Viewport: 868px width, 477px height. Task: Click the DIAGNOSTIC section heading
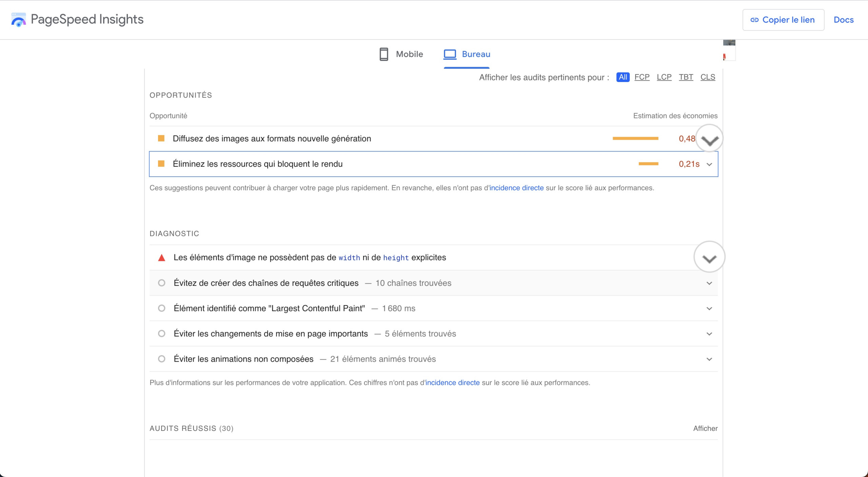[x=174, y=234]
